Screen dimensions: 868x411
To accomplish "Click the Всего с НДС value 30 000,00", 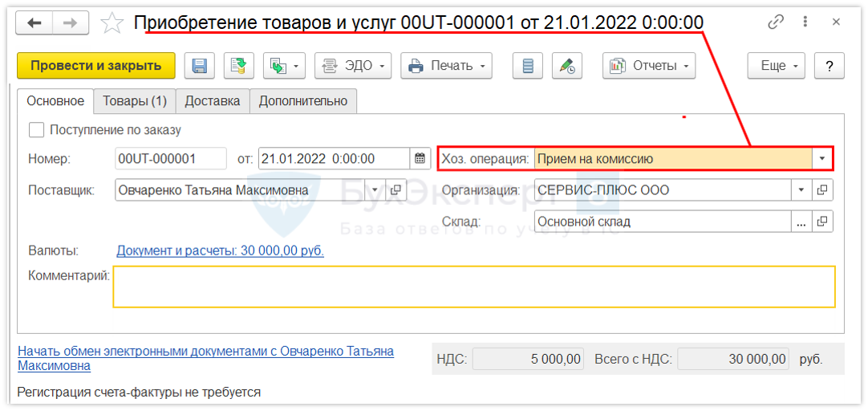I will 733,359.
